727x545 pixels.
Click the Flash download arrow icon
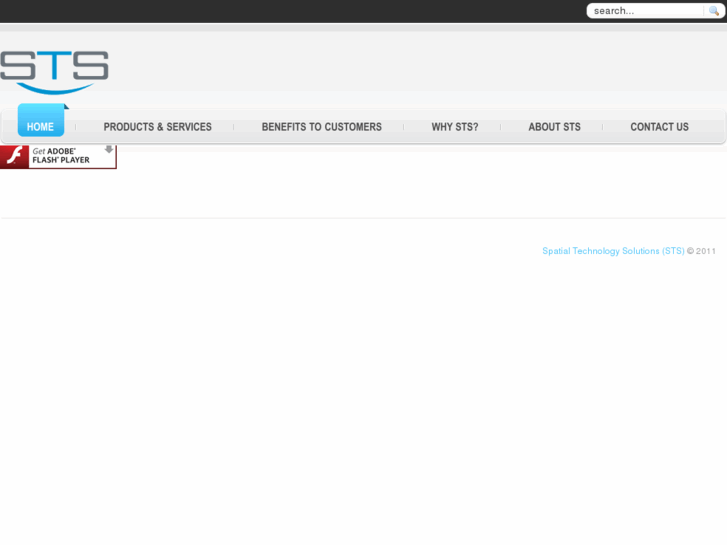109,149
